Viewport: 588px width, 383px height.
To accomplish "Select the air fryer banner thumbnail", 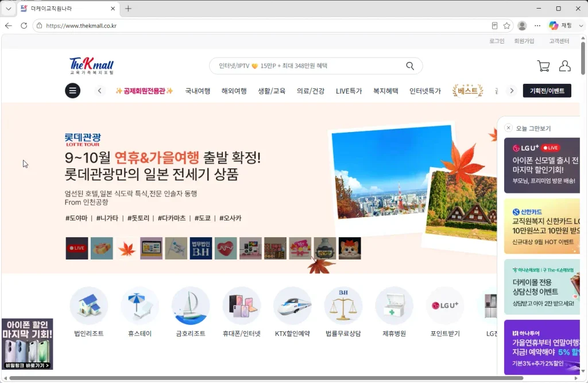I will [x=325, y=248].
